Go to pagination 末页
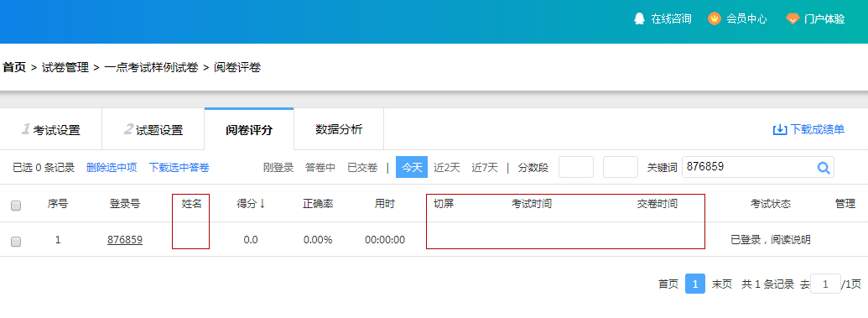868x318 pixels. 722,284
